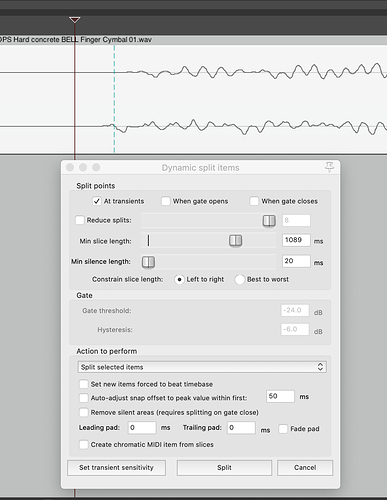Click the Min silence length slider handle
This screenshot has height=500, width=387.
(148, 262)
